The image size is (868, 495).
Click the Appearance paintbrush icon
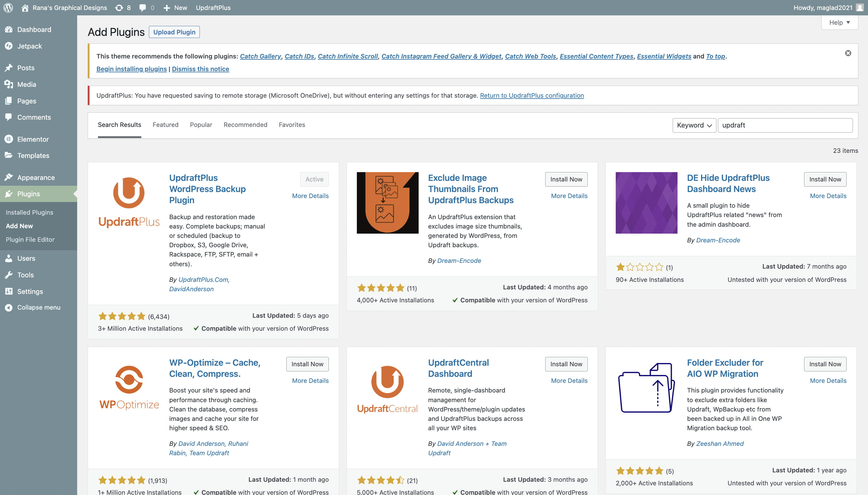coord(9,178)
